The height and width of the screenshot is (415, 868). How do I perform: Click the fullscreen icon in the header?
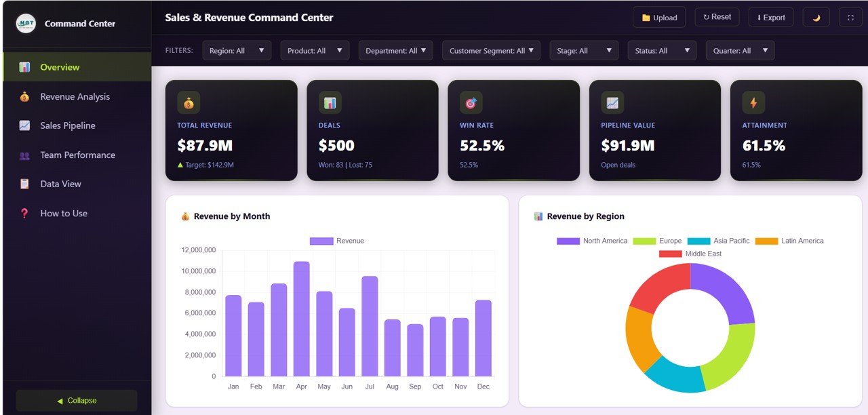pos(850,17)
